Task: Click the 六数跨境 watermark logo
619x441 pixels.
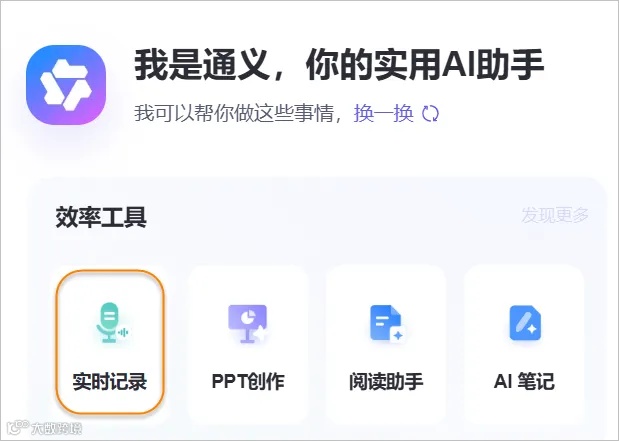Action: coord(45,427)
